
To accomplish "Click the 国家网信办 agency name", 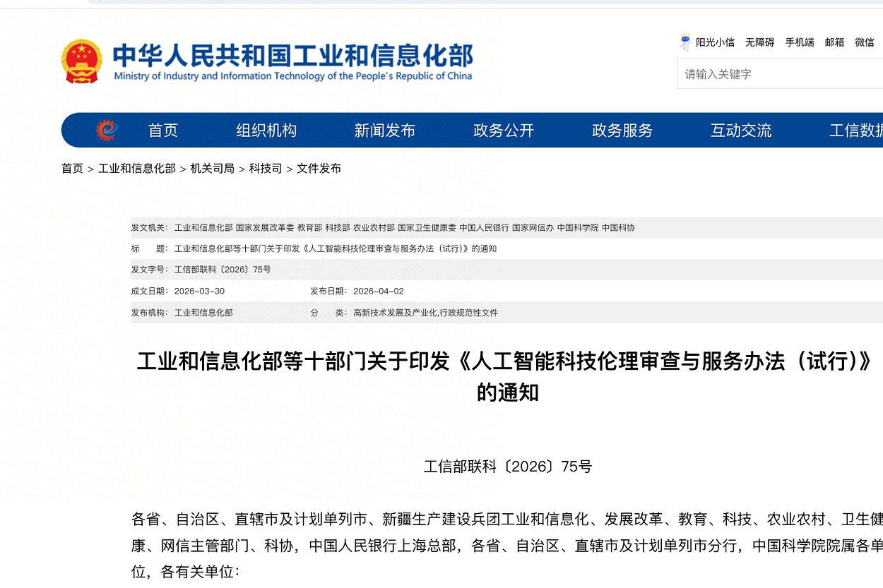I will 533,228.
